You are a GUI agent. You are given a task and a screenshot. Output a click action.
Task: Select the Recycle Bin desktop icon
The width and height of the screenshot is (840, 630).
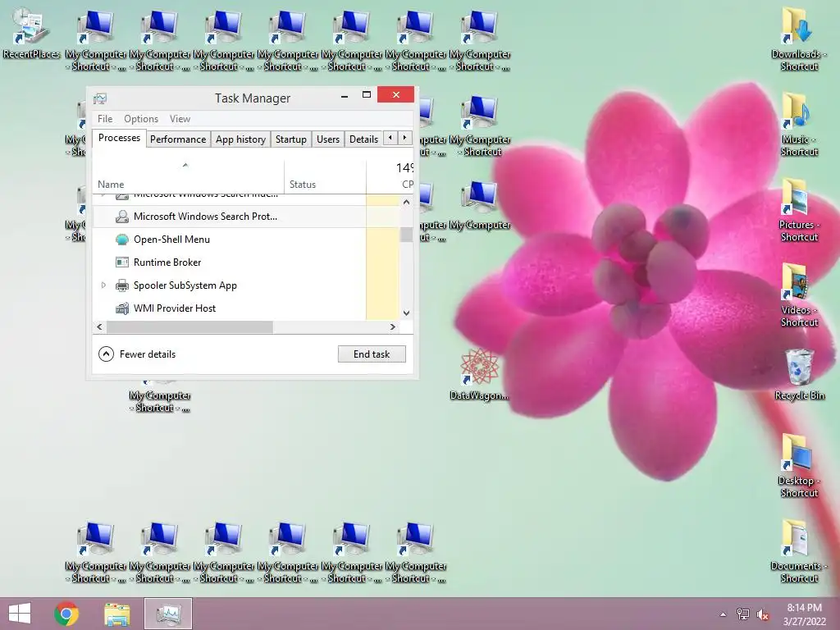click(x=799, y=374)
